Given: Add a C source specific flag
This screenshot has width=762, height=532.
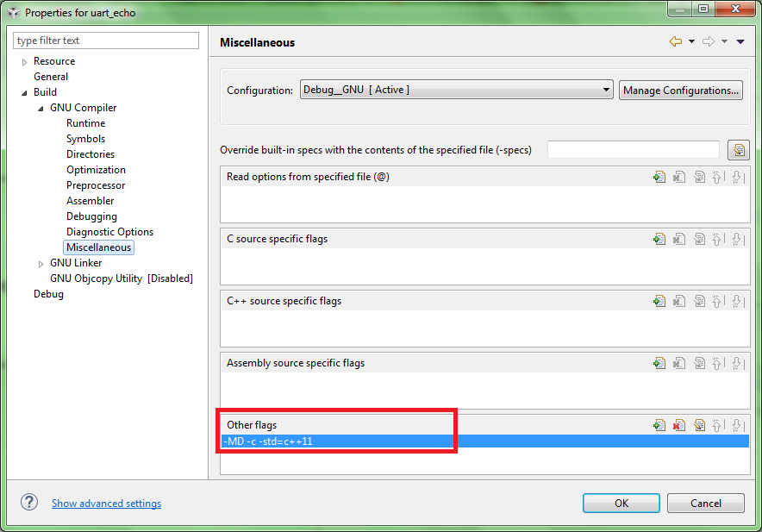Looking at the screenshot, I should point(659,239).
